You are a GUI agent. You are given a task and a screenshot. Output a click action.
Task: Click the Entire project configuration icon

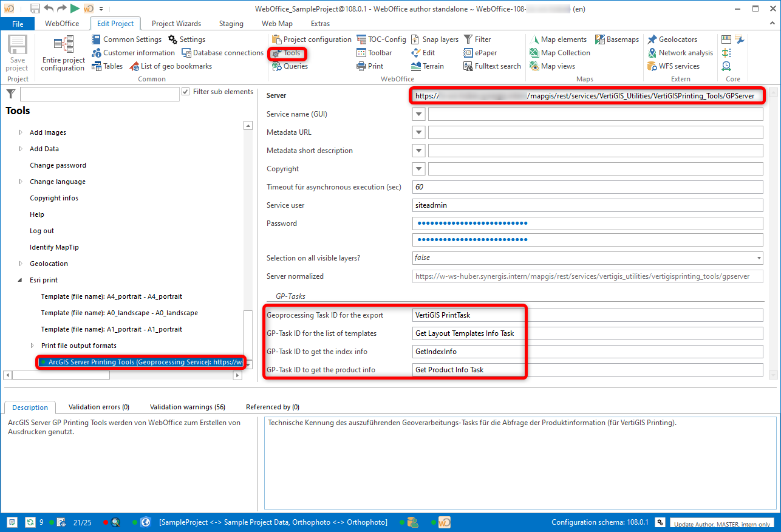tap(63, 46)
